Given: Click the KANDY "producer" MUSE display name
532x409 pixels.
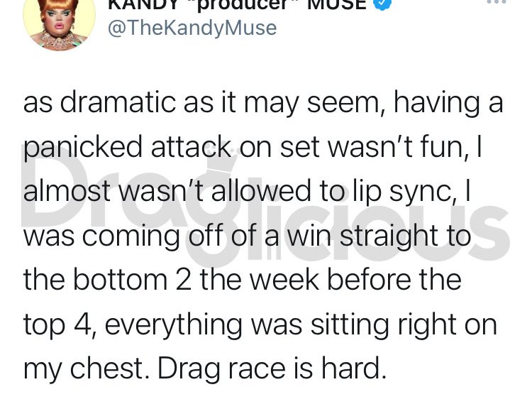Looking at the screenshot, I should (238, 4).
